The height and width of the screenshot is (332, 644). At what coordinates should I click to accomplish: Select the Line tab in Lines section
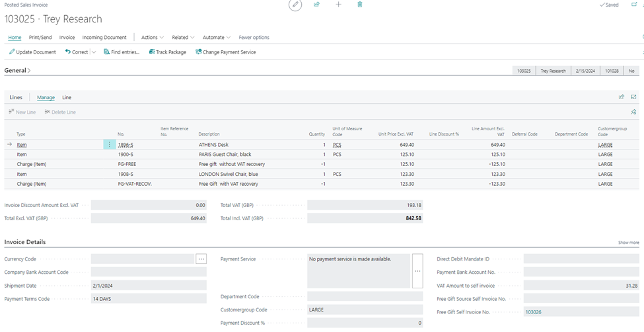(x=67, y=97)
